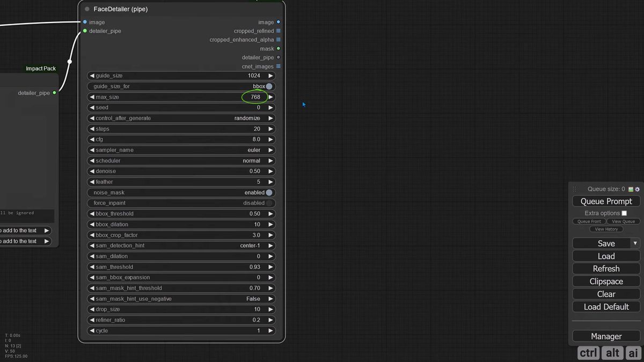Increase steps with right arrow
The width and height of the screenshot is (644, 362).
click(x=270, y=129)
